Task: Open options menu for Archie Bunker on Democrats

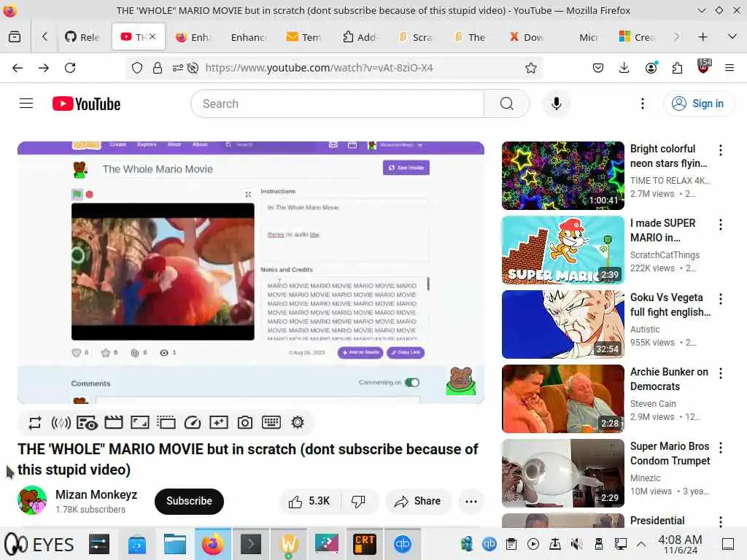Action: click(721, 373)
